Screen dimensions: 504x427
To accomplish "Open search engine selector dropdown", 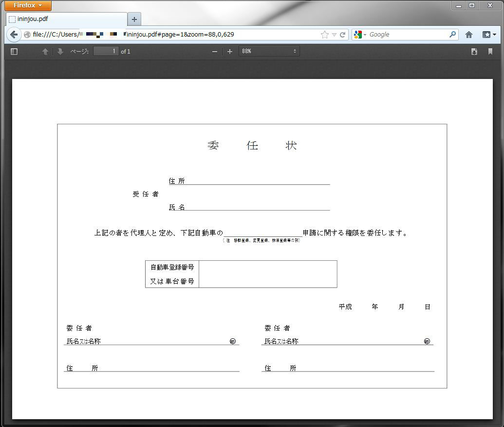I will coord(360,35).
